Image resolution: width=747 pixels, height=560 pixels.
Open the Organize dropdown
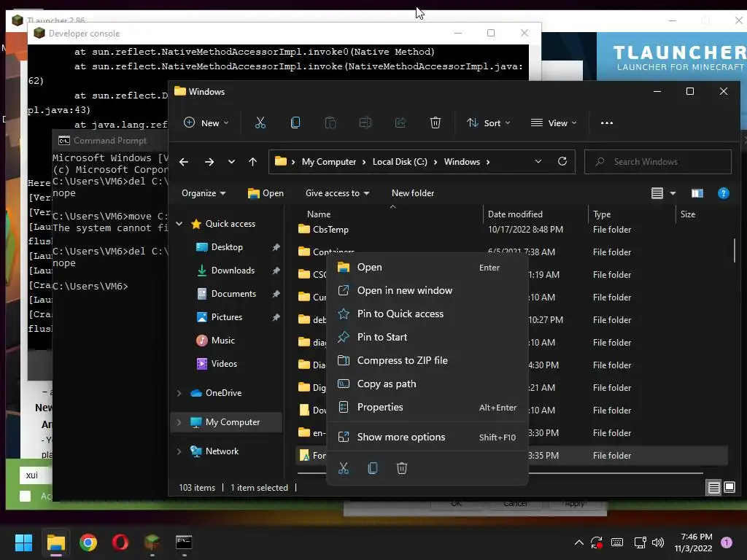point(204,192)
